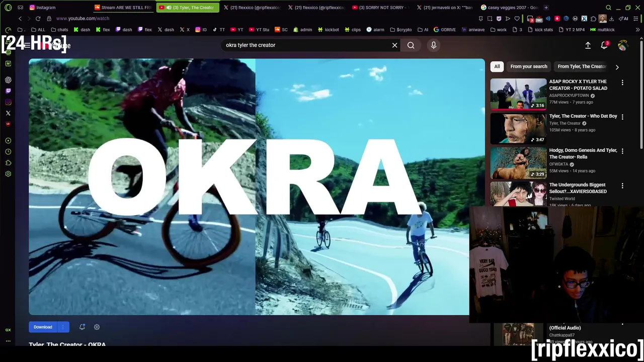
Task: Click the gear icon below the video
Action: click(x=97, y=327)
